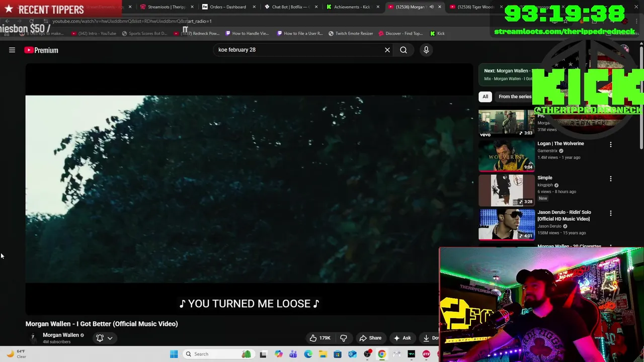
Task: Open the 'Kick' bookmark
Action: tap(437, 33)
